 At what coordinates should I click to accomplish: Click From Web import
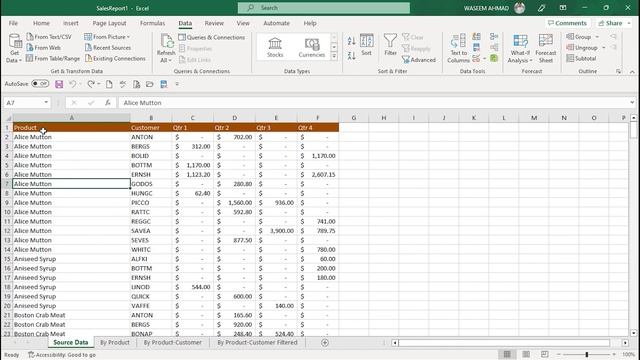click(44, 48)
